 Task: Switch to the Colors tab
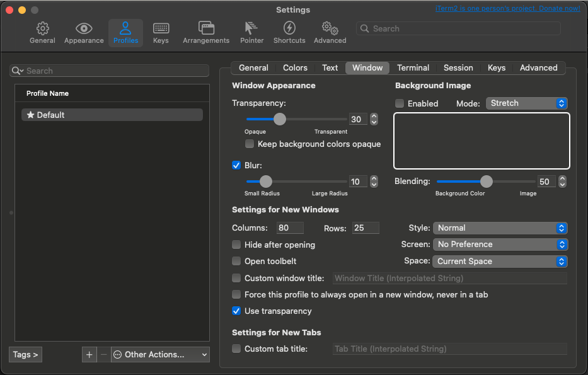pos(295,68)
